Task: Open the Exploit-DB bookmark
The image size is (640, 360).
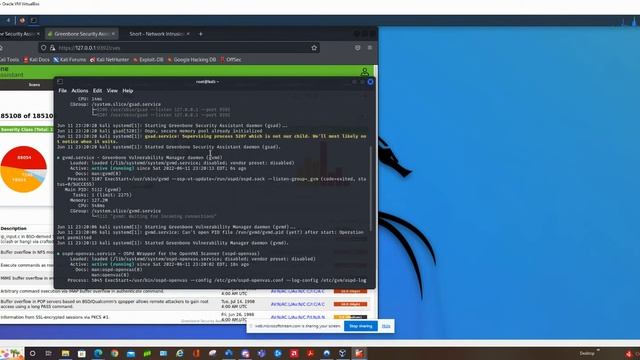Action: tap(148, 60)
